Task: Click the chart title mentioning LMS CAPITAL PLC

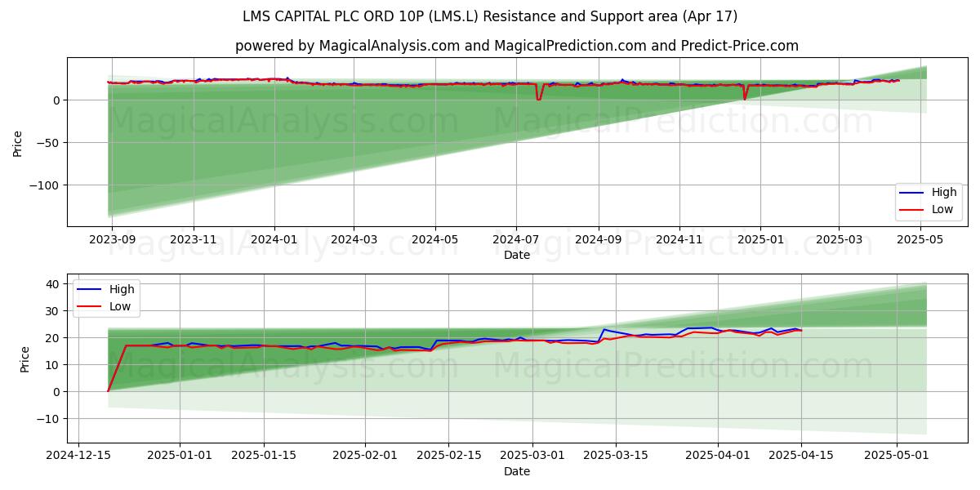Action: [490, 16]
